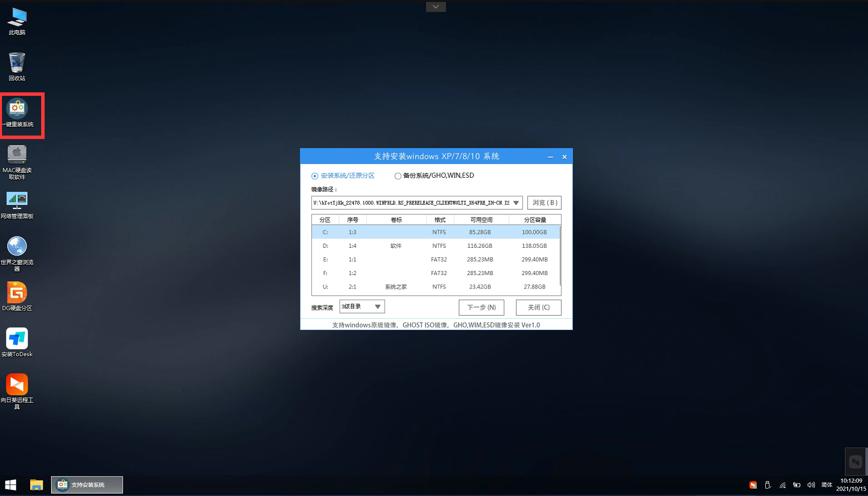Click the 浏览 (B) browse button
The height and width of the screenshot is (496, 868).
click(544, 203)
